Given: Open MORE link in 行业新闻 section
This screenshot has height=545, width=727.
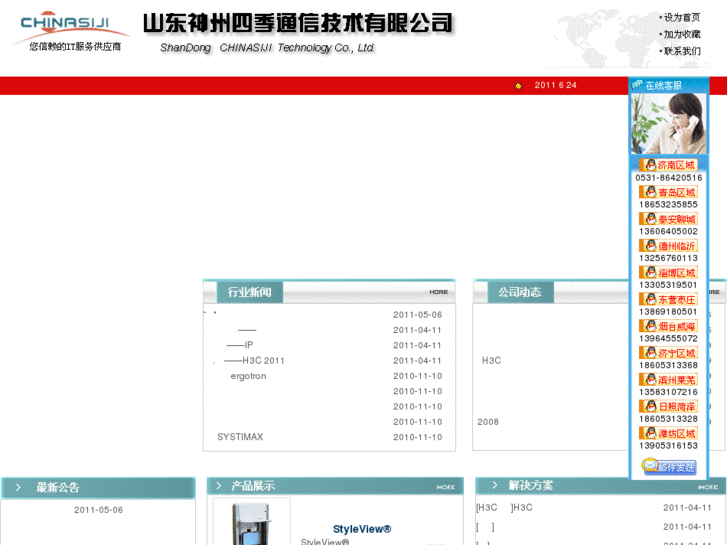Looking at the screenshot, I should point(439,292).
